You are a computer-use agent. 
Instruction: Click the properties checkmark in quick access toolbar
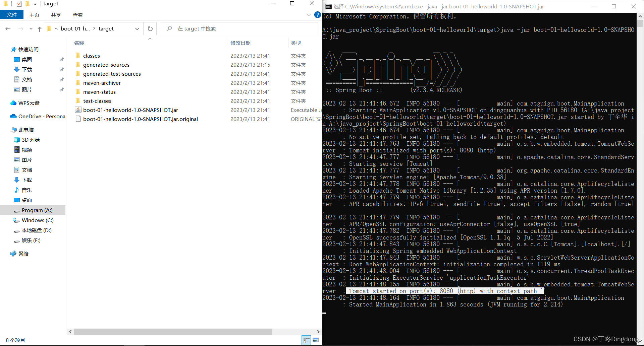[19, 4]
